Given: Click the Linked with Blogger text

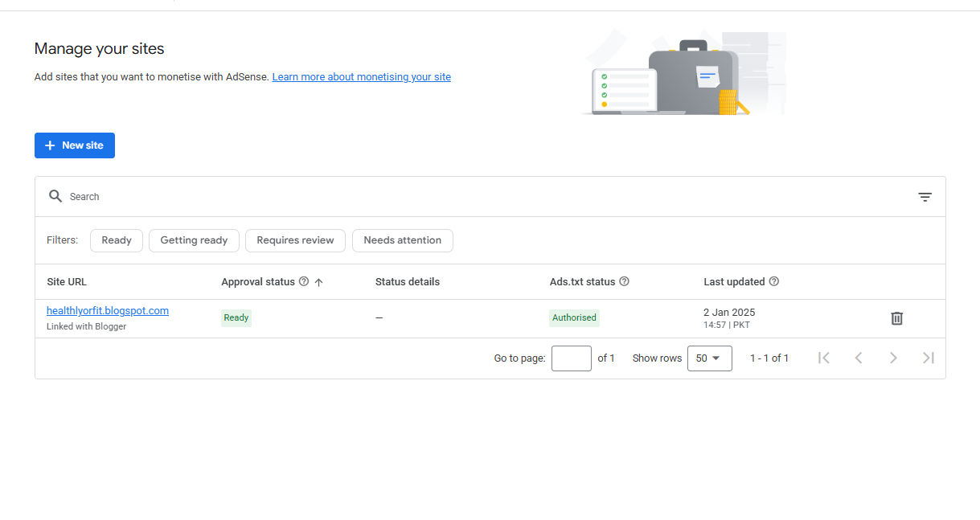Looking at the screenshot, I should coord(87,327).
